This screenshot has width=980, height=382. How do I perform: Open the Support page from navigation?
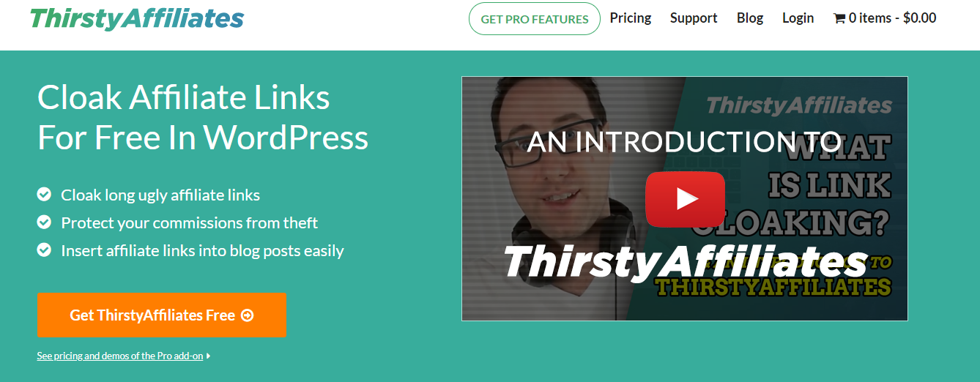click(694, 18)
